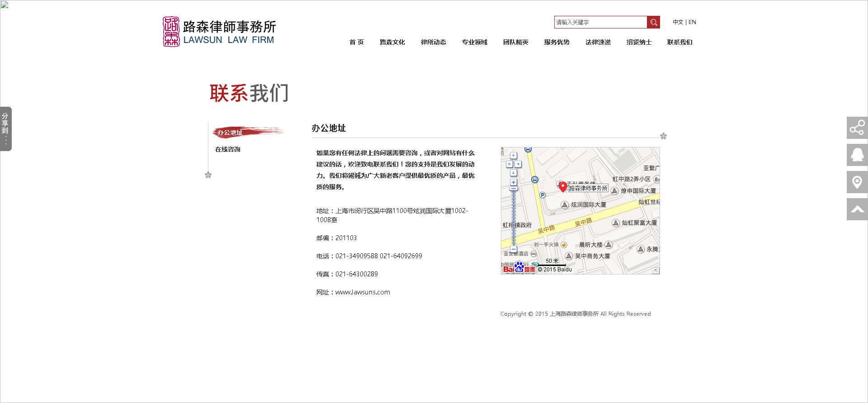Go to 团队精英 in navigation
The image size is (868, 403).
(x=515, y=42)
